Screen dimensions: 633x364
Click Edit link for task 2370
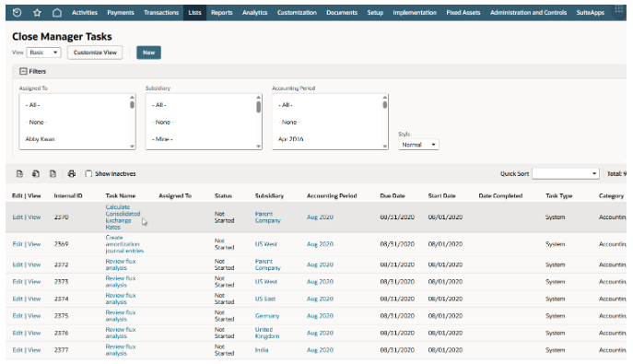(18, 217)
